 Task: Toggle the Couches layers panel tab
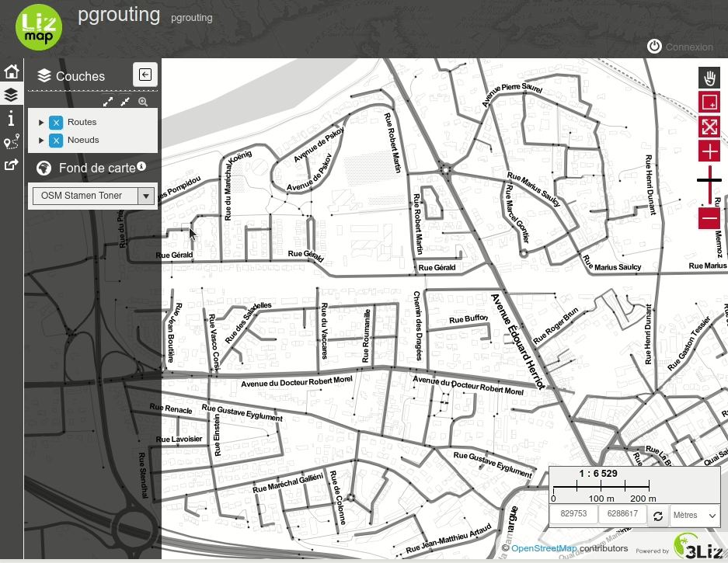pos(11,95)
